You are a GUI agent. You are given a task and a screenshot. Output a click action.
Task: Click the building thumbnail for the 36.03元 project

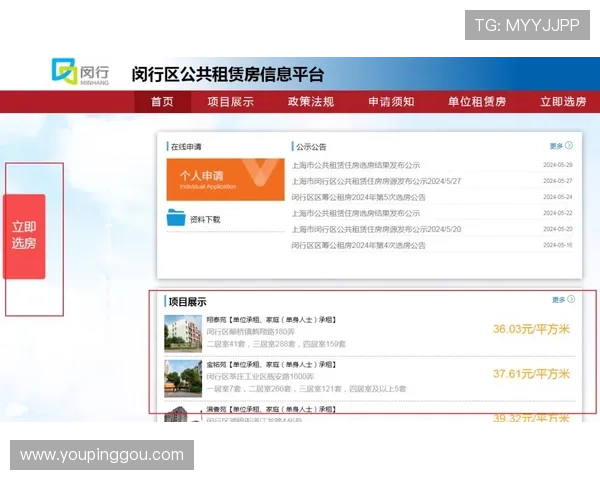(x=183, y=333)
